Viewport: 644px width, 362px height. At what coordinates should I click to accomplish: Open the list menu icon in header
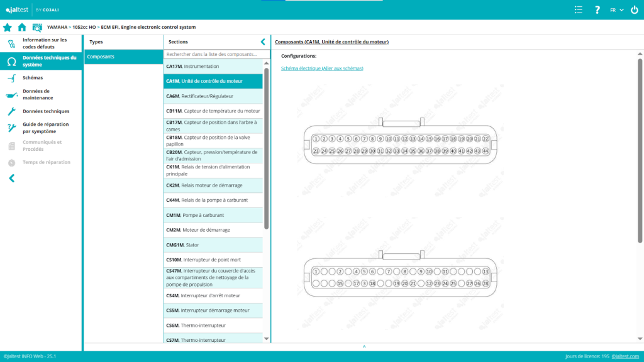(x=579, y=10)
